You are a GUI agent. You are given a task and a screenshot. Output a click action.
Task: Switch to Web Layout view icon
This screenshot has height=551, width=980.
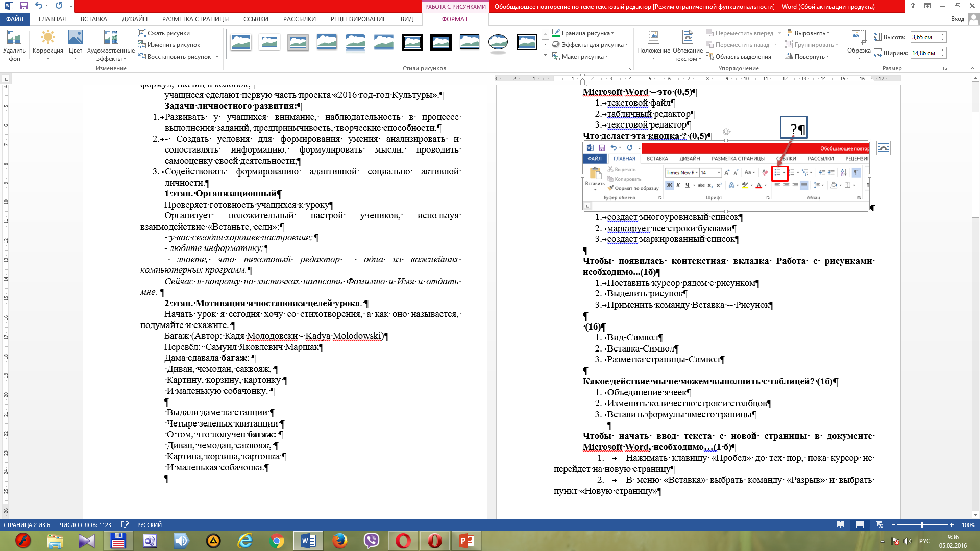click(879, 525)
